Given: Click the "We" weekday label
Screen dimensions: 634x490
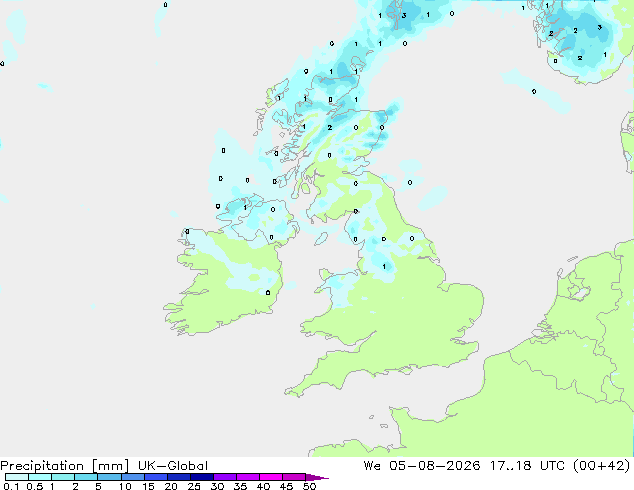Looking at the screenshot, I should [372, 466].
